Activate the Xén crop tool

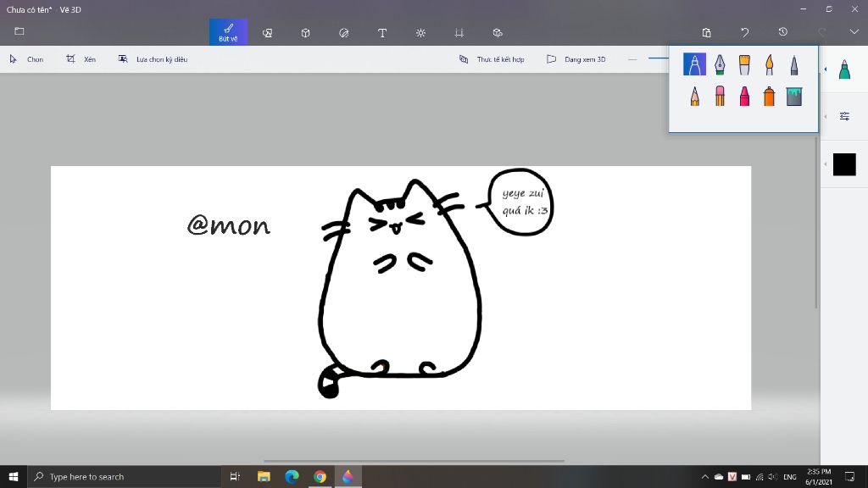tap(81, 59)
